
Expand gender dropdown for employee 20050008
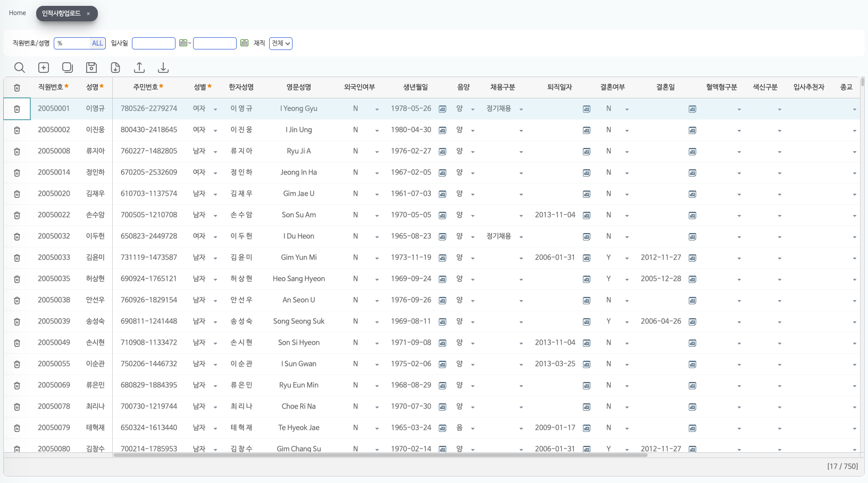(215, 152)
